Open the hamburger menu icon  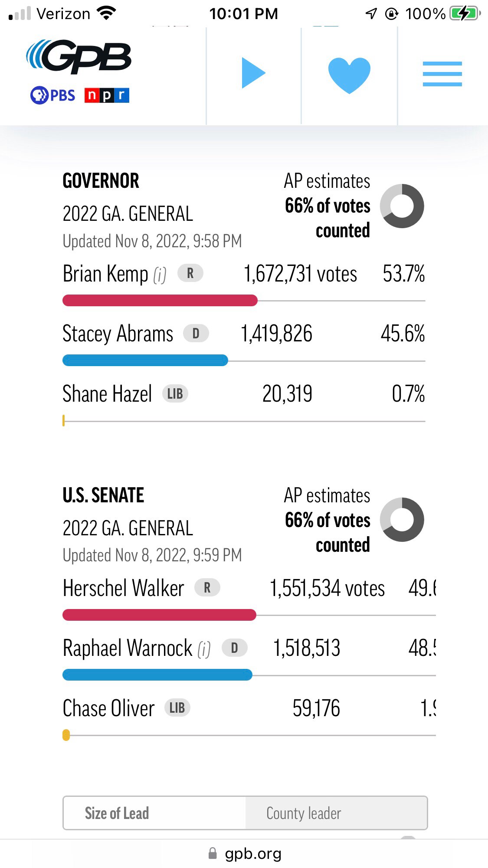442,73
